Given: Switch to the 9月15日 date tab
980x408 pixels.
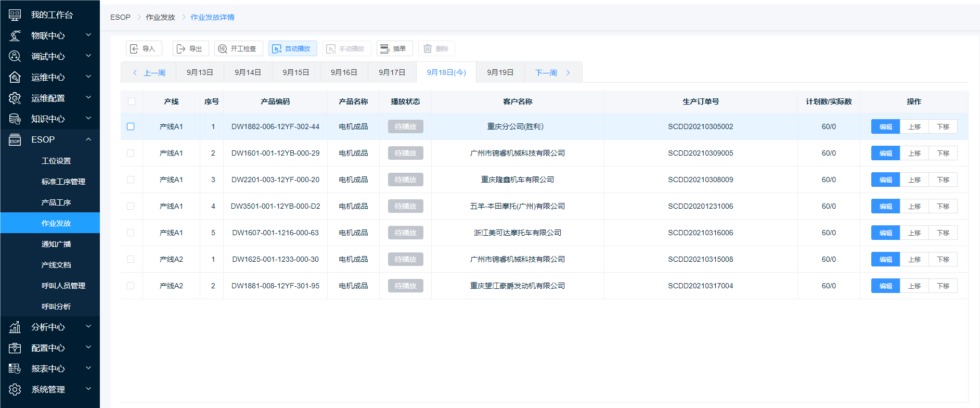Looking at the screenshot, I should click(x=296, y=72).
